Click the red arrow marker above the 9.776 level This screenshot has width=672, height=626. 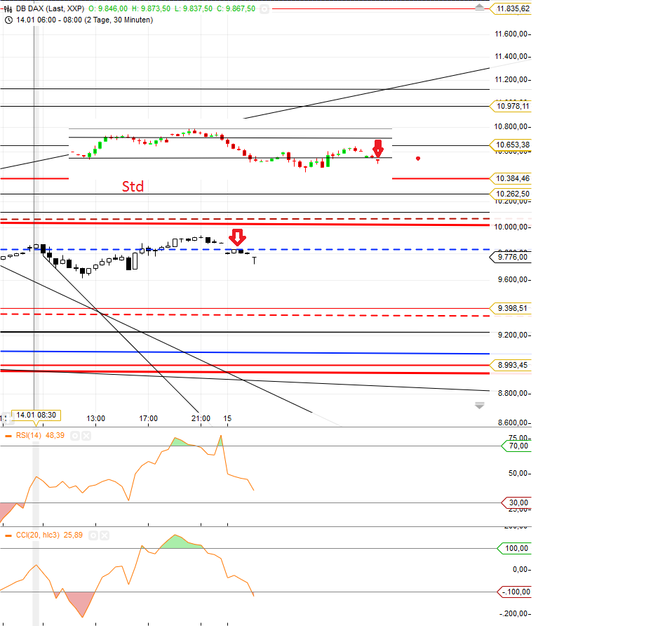[238, 239]
